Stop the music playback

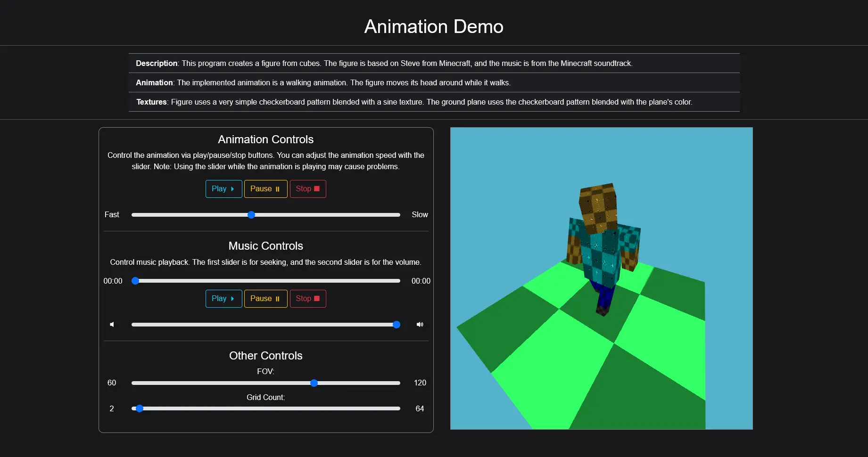point(308,299)
